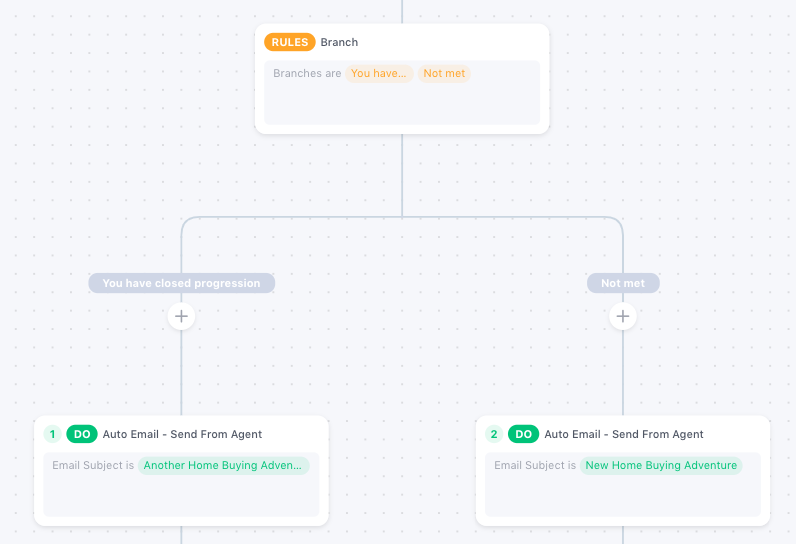
Task: Open the 'Another Home Buying Adven...' subject tag
Action: tap(223, 465)
